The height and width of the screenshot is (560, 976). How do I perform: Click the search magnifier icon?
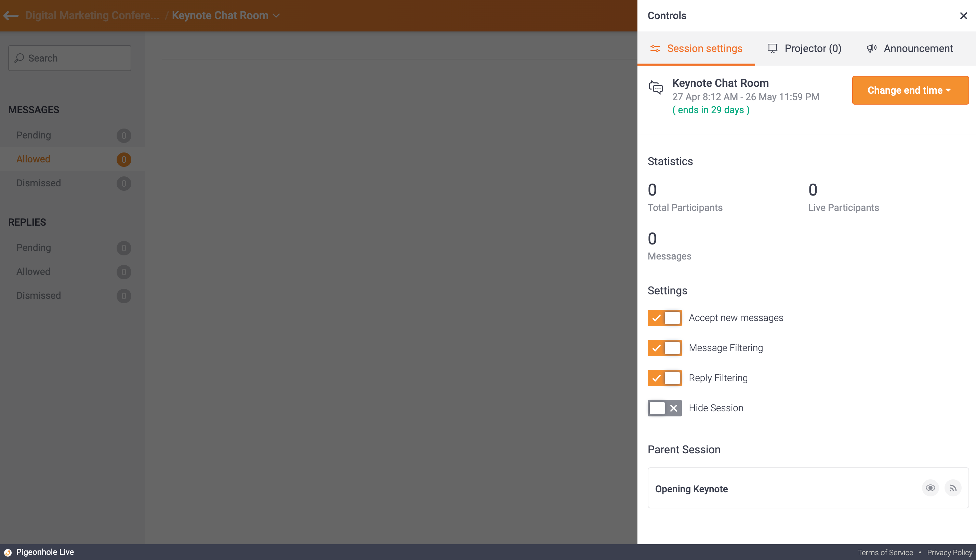click(x=19, y=58)
